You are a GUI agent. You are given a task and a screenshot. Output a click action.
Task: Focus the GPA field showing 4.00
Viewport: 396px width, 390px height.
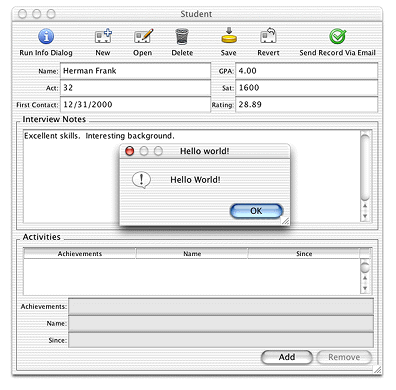point(306,71)
